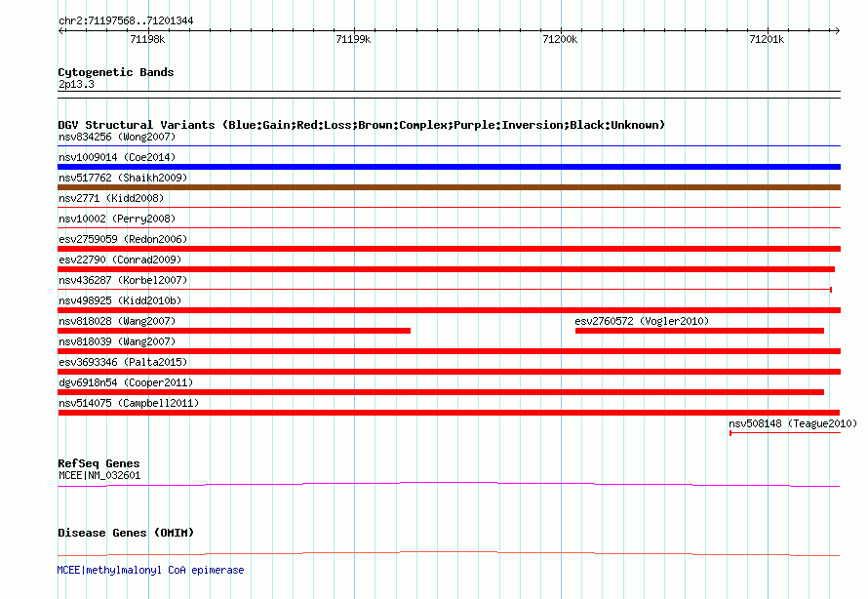Select the esv2760572 (Vogler2010) label
Image resolution: width=868 pixels, height=599 pixels.
tap(642, 321)
